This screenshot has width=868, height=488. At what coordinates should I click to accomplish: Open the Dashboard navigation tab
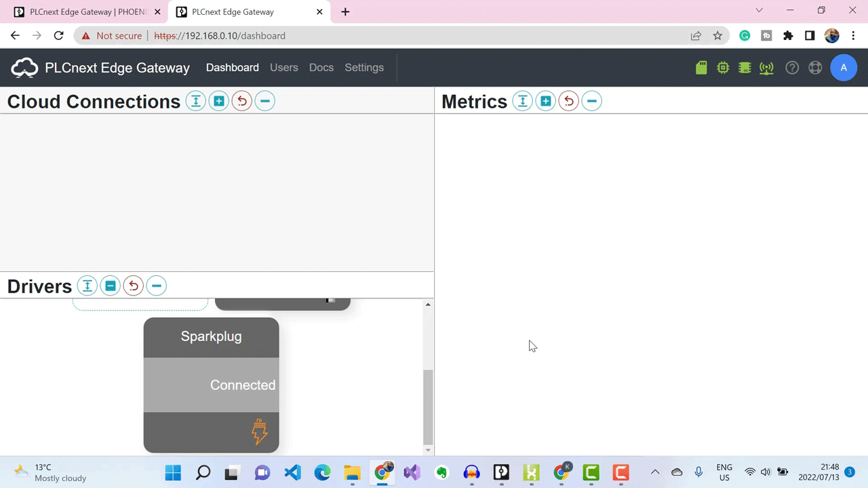[x=233, y=68]
